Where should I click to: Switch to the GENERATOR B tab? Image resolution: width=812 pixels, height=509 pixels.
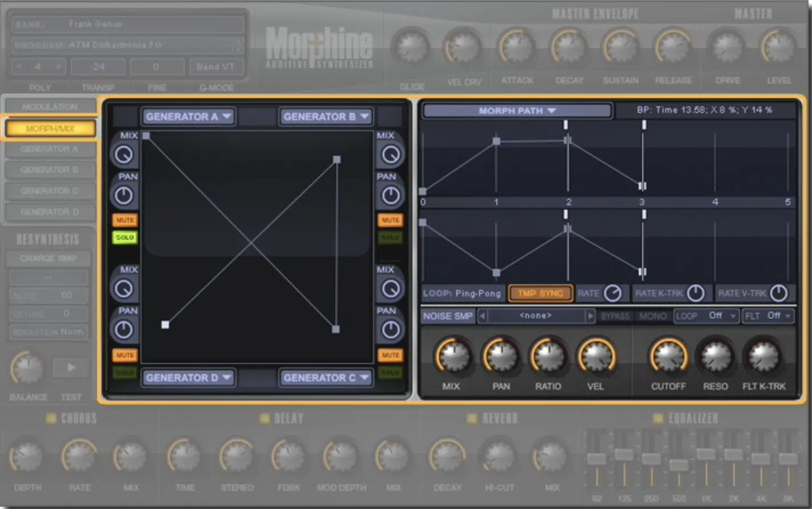pos(50,169)
